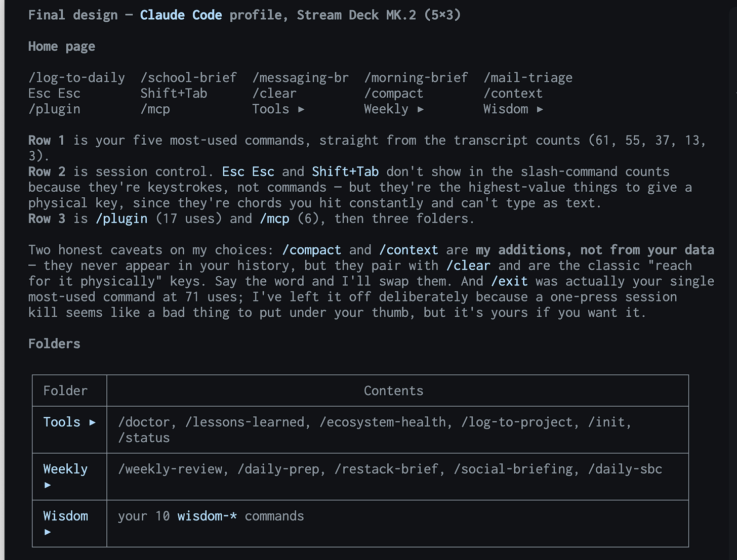Click the highlighted /compact in caveats paragraph
This screenshot has width=737, height=560.
pyautogui.click(x=311, y=250)
